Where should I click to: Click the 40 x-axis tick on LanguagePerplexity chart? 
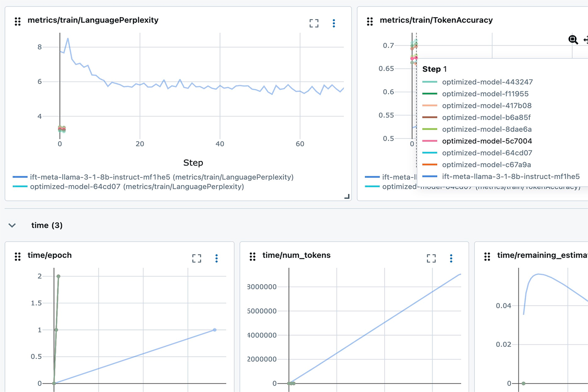pyautogui.click(x=220, y=144)
